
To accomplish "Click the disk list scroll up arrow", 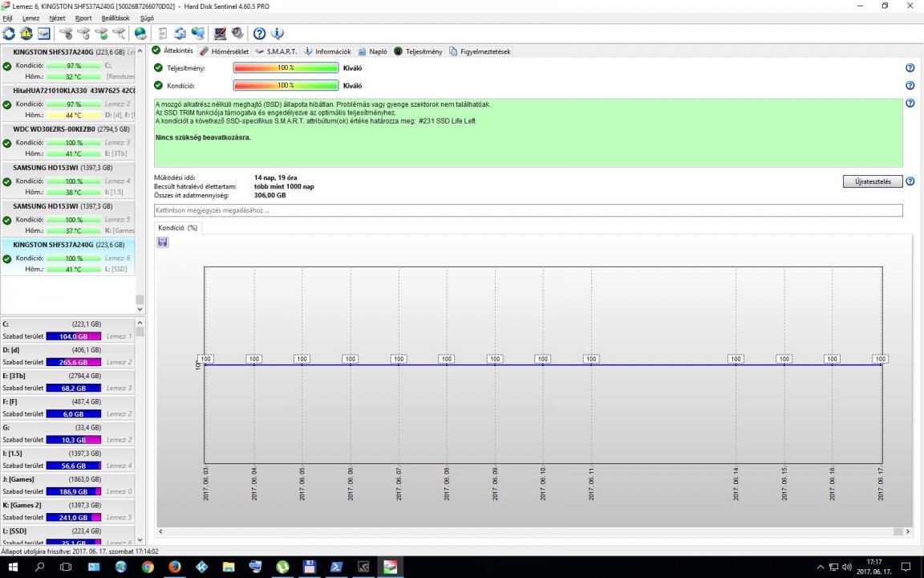I will pos(140,51).
